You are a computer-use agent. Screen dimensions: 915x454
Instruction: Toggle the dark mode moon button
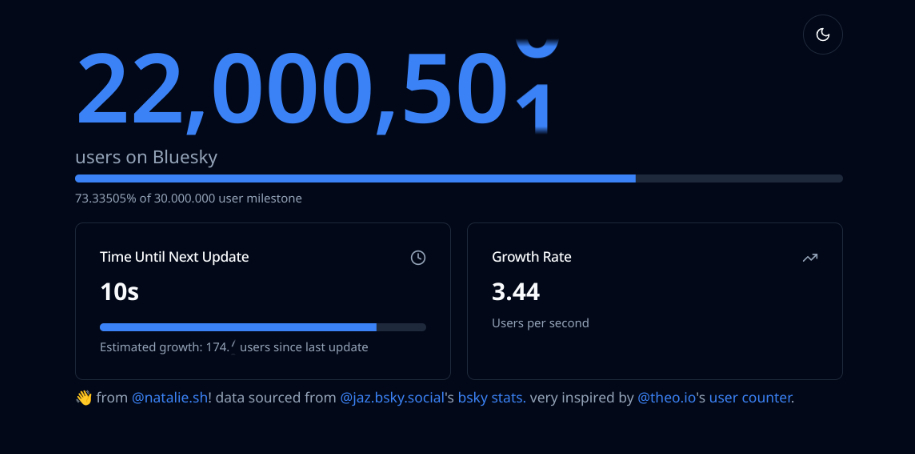(x=823, y=35)
